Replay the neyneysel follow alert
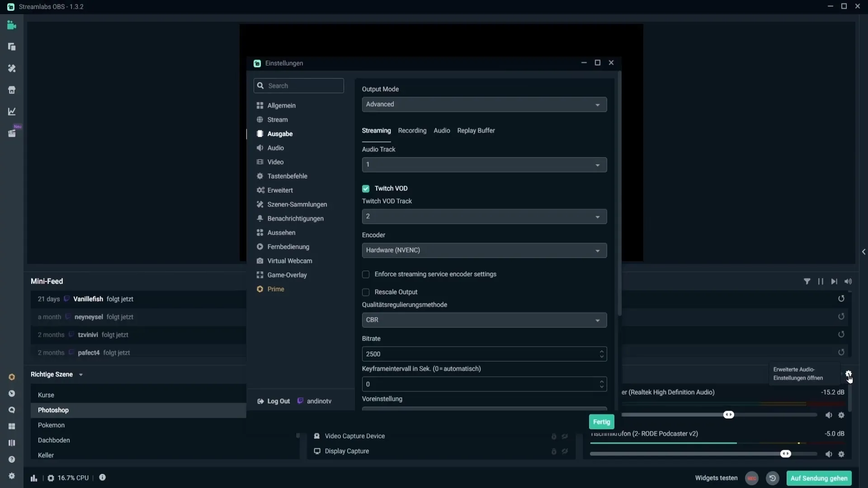The width and height of the screenshot is (868, 488). [841, 317]
